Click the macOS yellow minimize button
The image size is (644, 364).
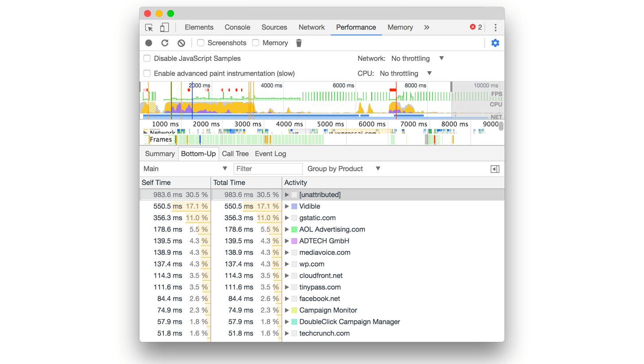tap(159, 14)
